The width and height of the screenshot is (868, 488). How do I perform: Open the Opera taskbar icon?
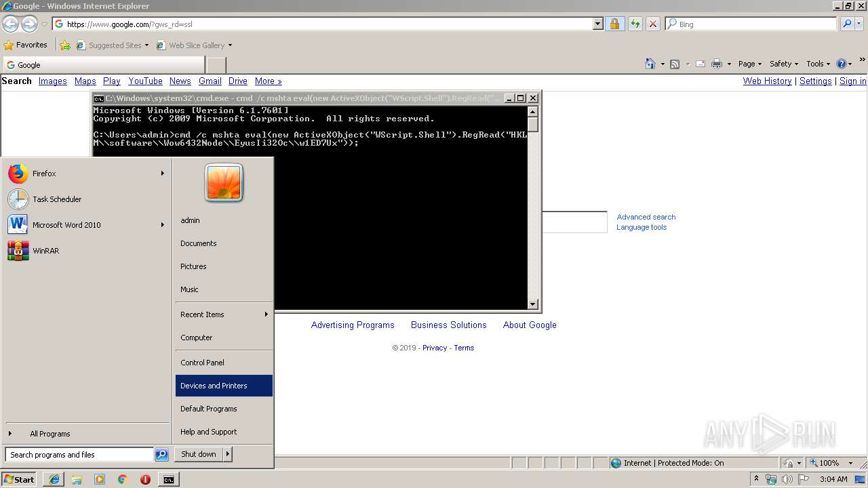point(145,479)
